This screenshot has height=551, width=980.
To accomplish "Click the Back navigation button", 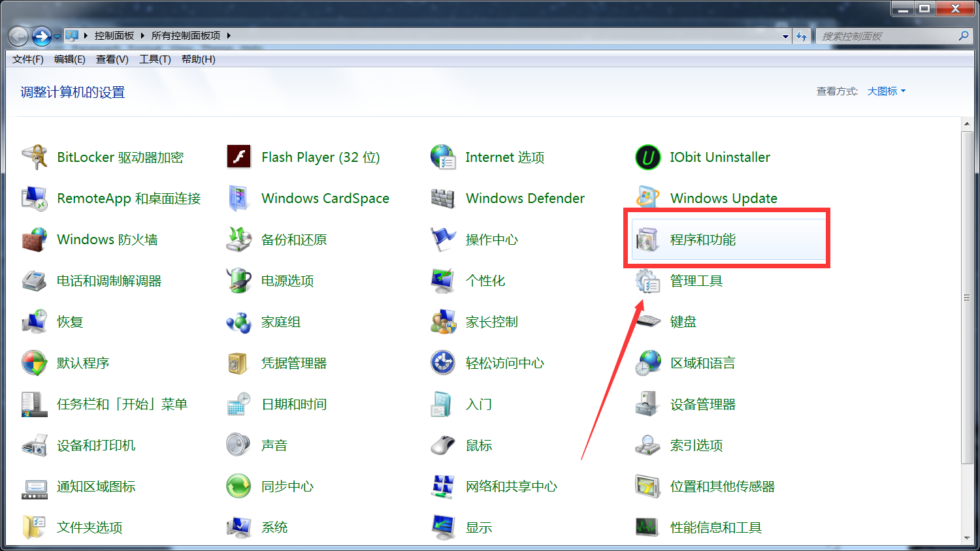I will (x=18, y=37).
